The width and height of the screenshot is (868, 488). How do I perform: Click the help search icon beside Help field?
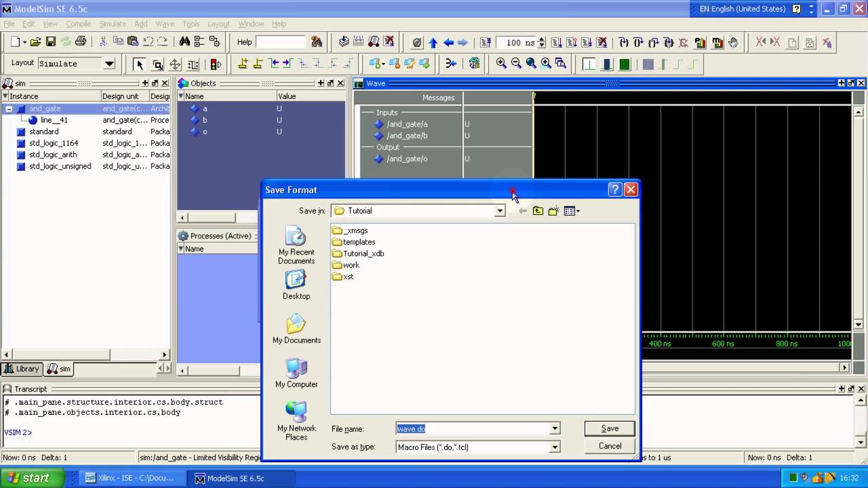(x=317, y=42)
